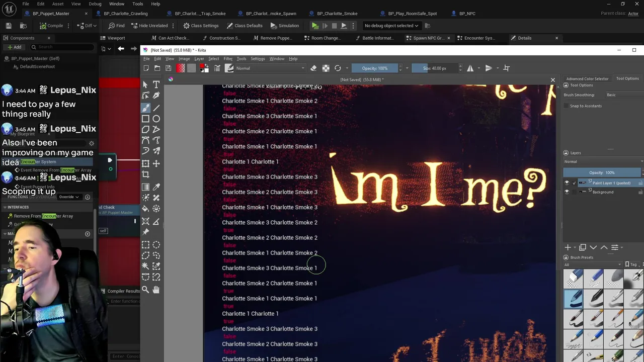Click the Krita foreground/background color swatch
The width and height of the screenshot is (644, 362).
point(204,68)
